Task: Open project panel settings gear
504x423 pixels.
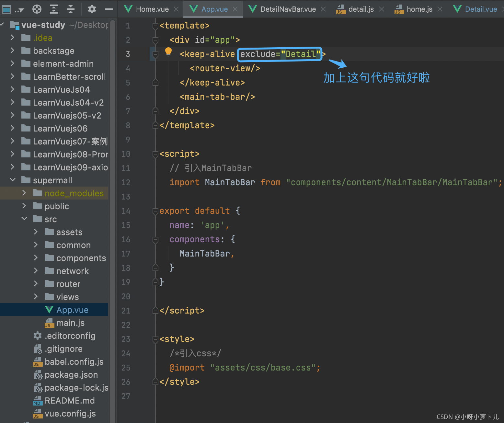Action: coord(92,9)
